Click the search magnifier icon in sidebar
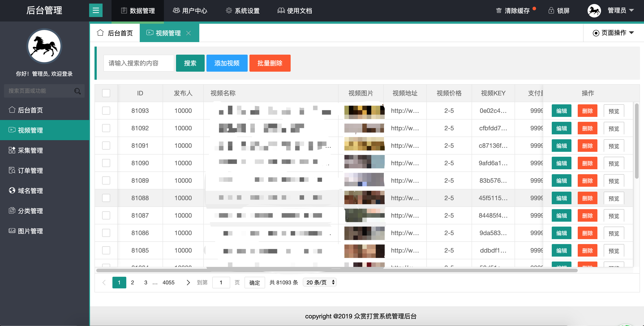Viewport: 644px width, 326px height. (77, 91)
